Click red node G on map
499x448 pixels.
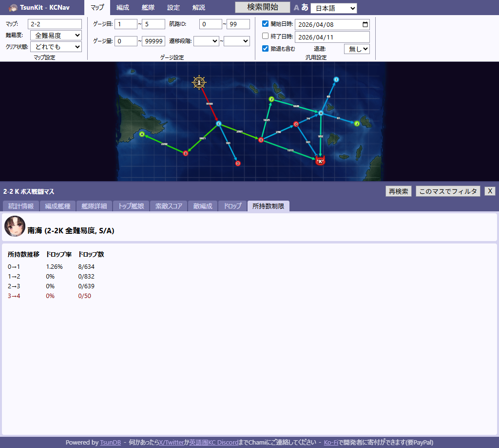(x=296, y=124)
